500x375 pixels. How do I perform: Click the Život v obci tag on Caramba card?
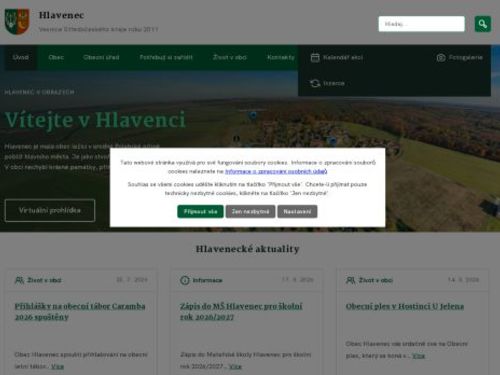point(44,280)
